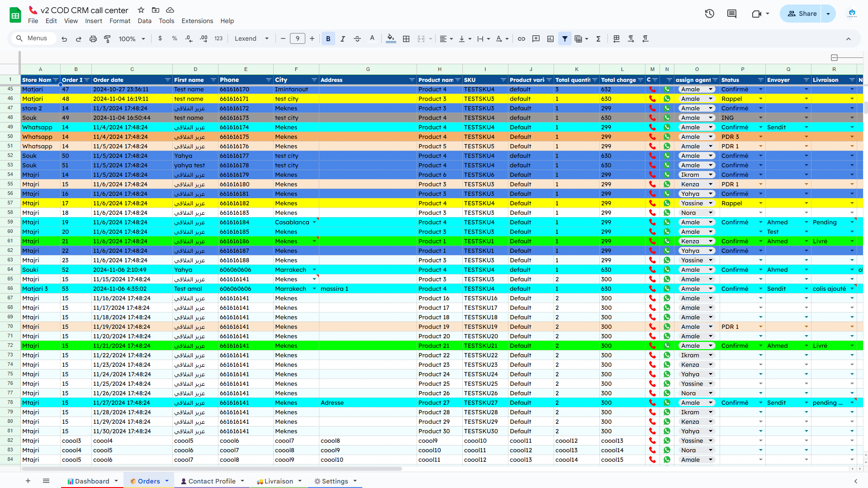The height and width of the screenshot is (488, 868).
Task: Click the font size input field
Action: click(x=297, y=39)
